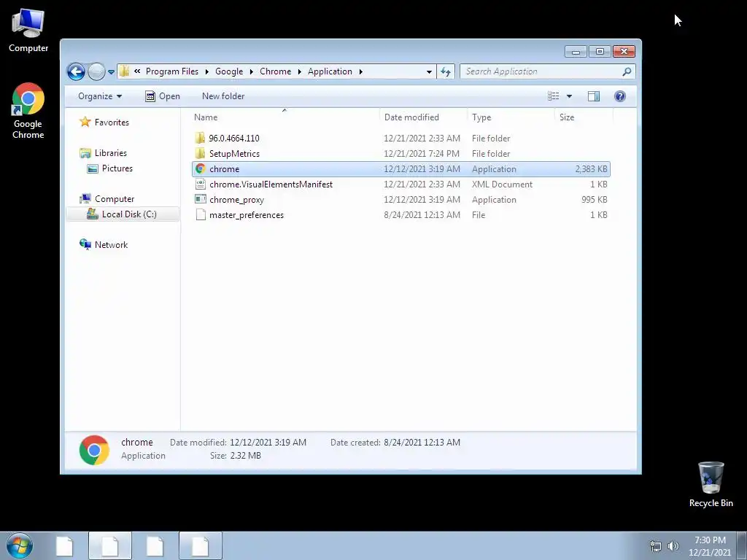Viewport: 747px width, 560px height.
Task: Click the Favorites star icon
Action: [85, 122]
